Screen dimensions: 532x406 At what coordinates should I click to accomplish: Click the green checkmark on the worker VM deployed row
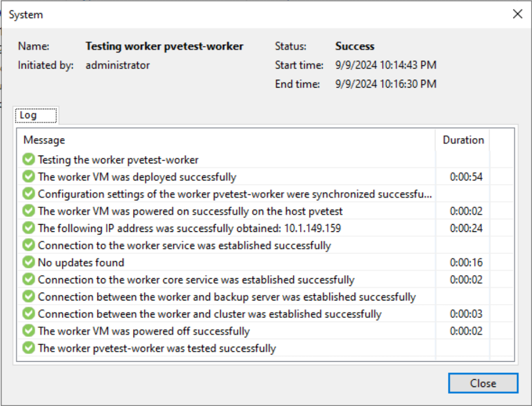28,176
